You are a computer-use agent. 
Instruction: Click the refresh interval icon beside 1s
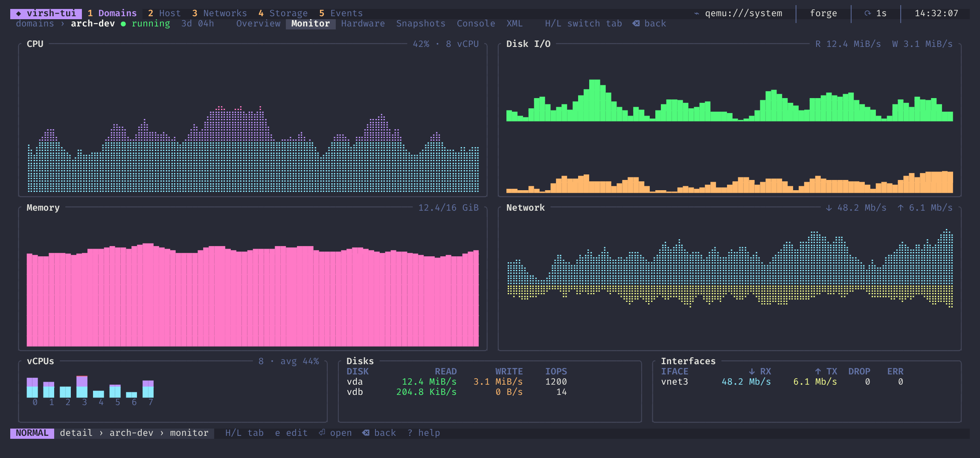point(867,13)
